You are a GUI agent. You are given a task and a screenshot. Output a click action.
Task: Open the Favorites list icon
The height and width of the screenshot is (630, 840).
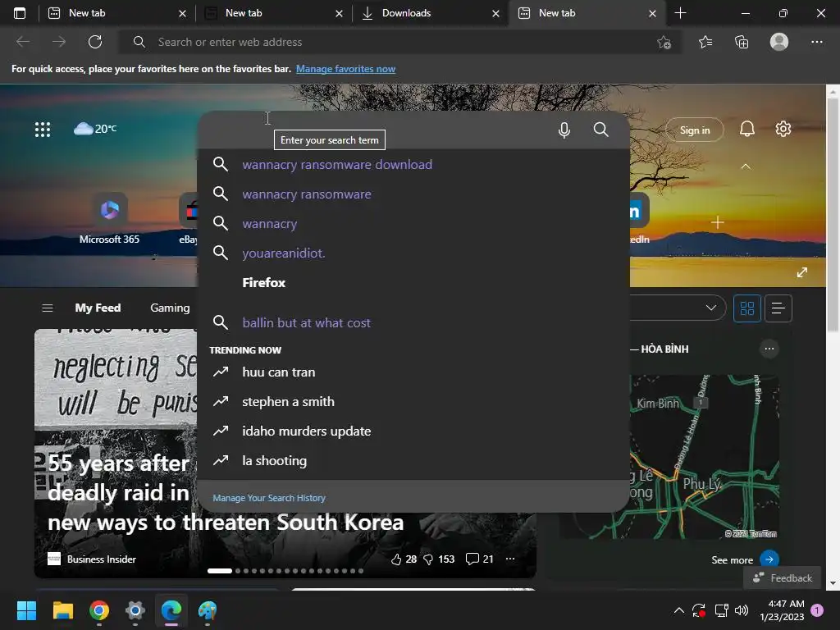coord(705,42)
